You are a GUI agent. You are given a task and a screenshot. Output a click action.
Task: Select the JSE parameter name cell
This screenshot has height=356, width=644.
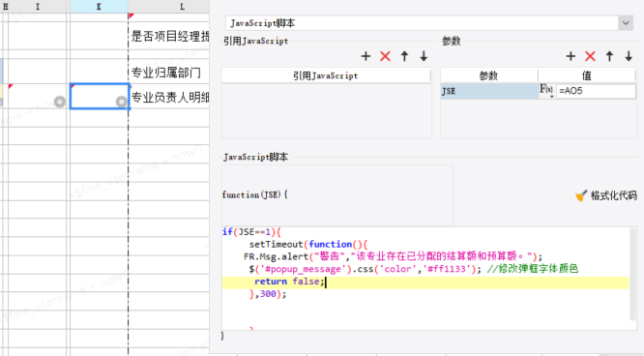489,91
